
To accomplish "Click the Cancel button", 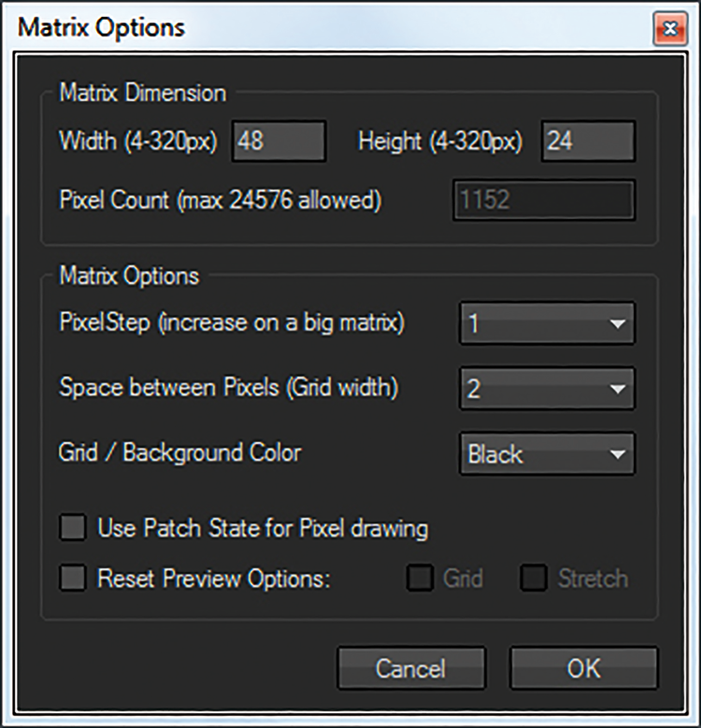I will (411, 668).
